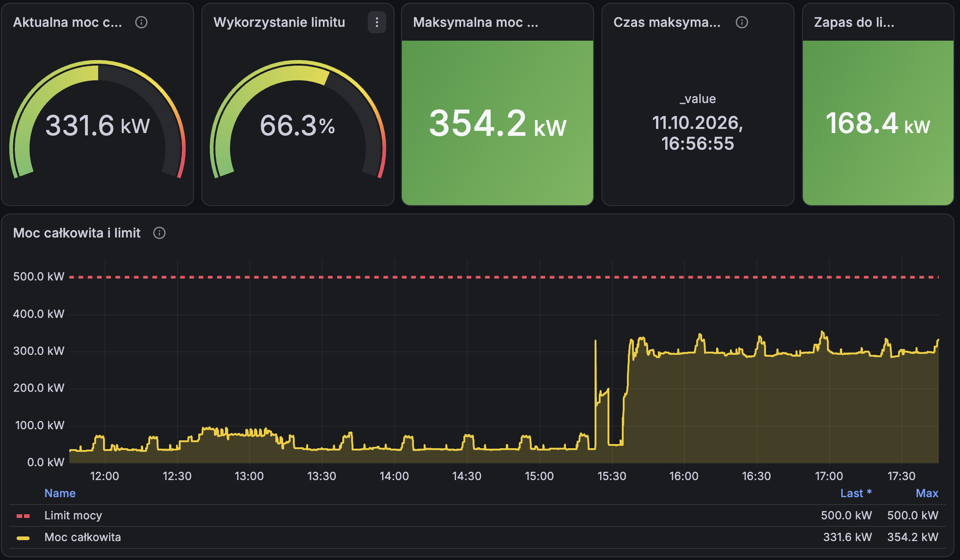The image size is (960, 560).
Task: Click the 11.10.2026, 16:56:55 timestamp
Action: (x=698, y=133)
